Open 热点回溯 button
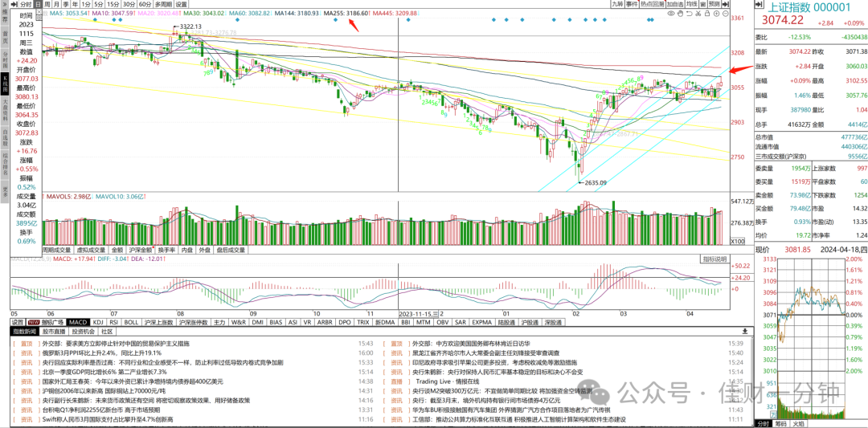 pyautogui.click(x=653, y=4)
